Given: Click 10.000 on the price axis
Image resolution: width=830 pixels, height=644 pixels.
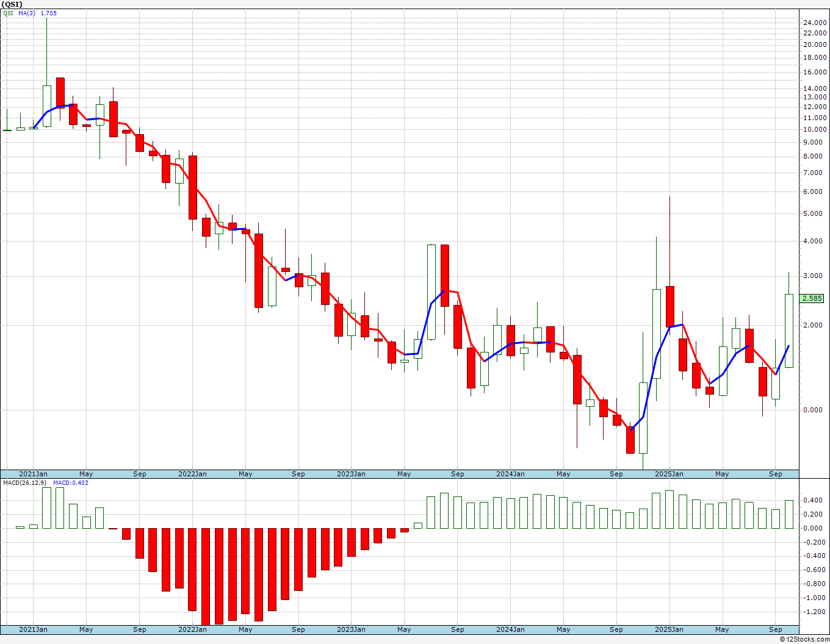Looking at the screenshot, I should tap(815, 129).
